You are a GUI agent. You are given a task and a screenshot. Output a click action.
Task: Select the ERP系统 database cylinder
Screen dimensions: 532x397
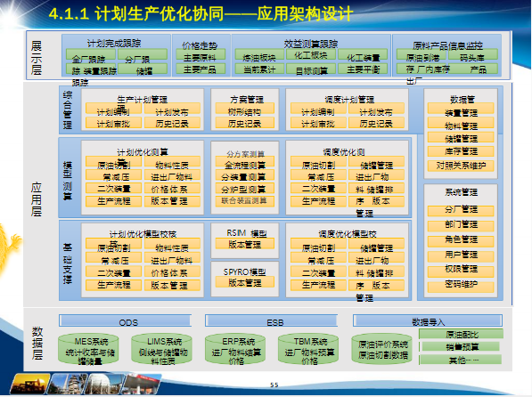235,349
